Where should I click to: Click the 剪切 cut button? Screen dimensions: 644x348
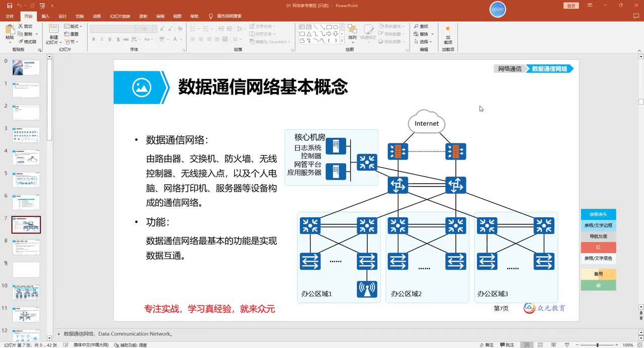(25, 26)
